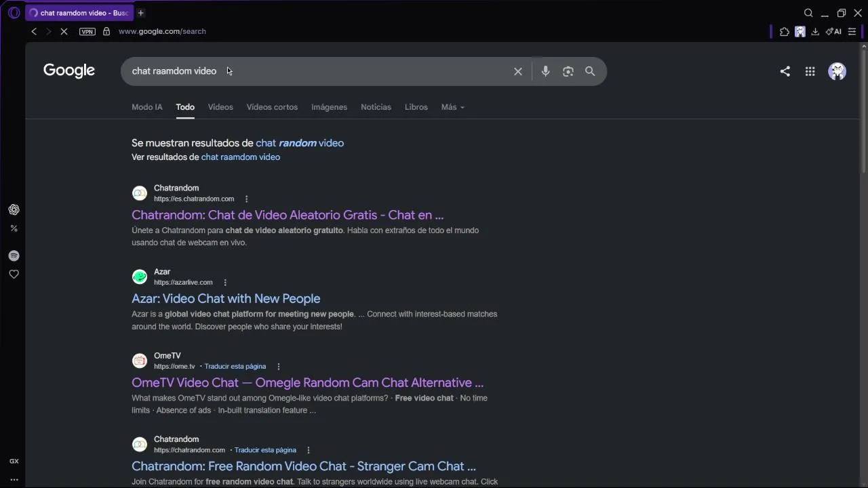Open the es.chatrandom.com result options menu
The image size is (868, 488).
pos(246,199)
